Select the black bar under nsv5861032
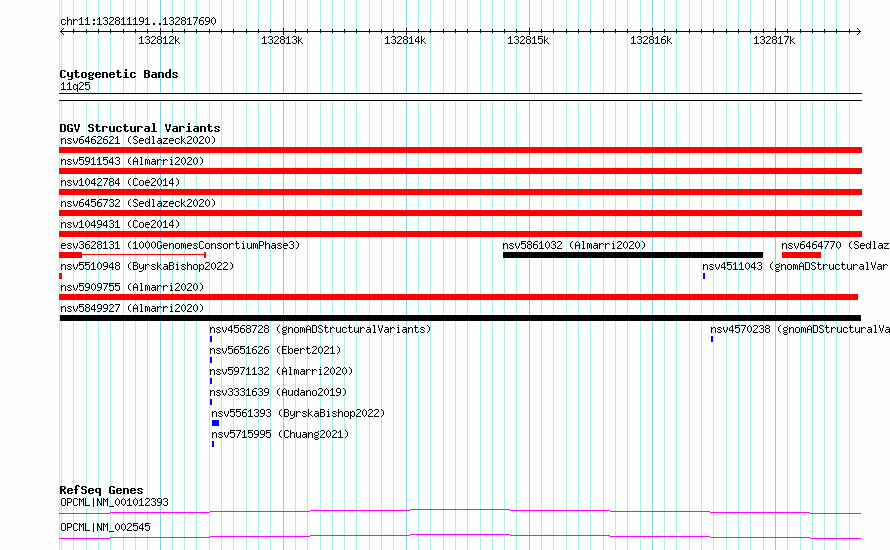 pos(633,255)
